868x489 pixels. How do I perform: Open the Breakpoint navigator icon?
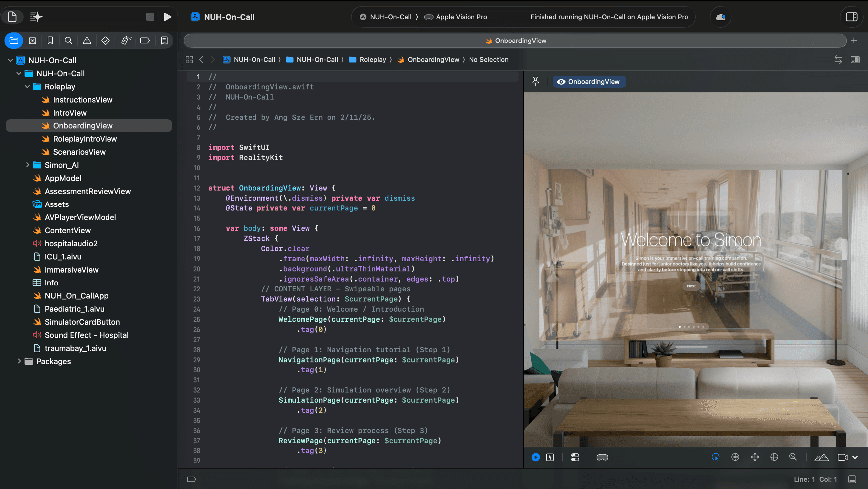[x=145, y=41]
